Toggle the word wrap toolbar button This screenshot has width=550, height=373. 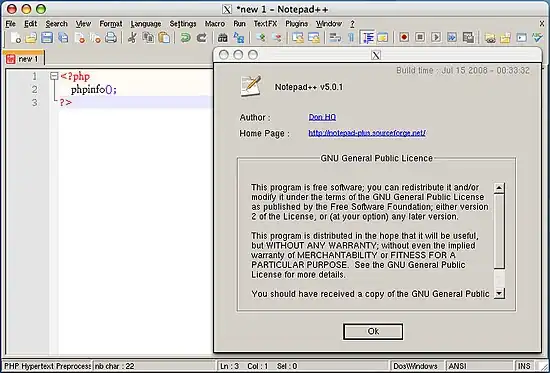pos(335,37)
